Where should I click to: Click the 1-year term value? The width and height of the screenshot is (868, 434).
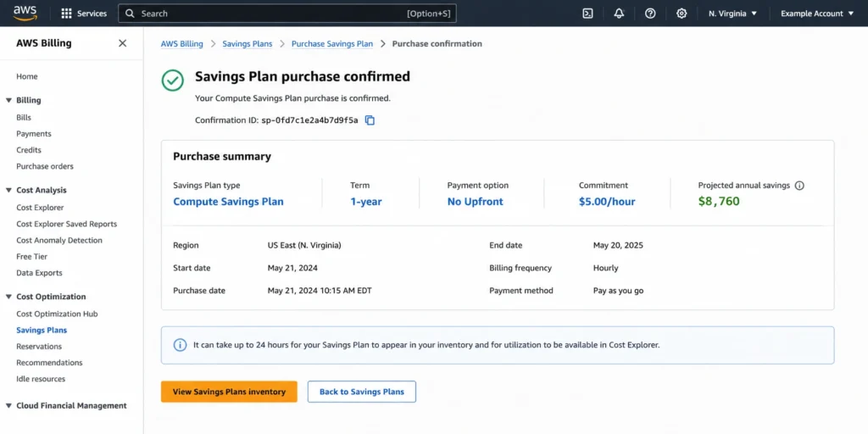[366, 202]
